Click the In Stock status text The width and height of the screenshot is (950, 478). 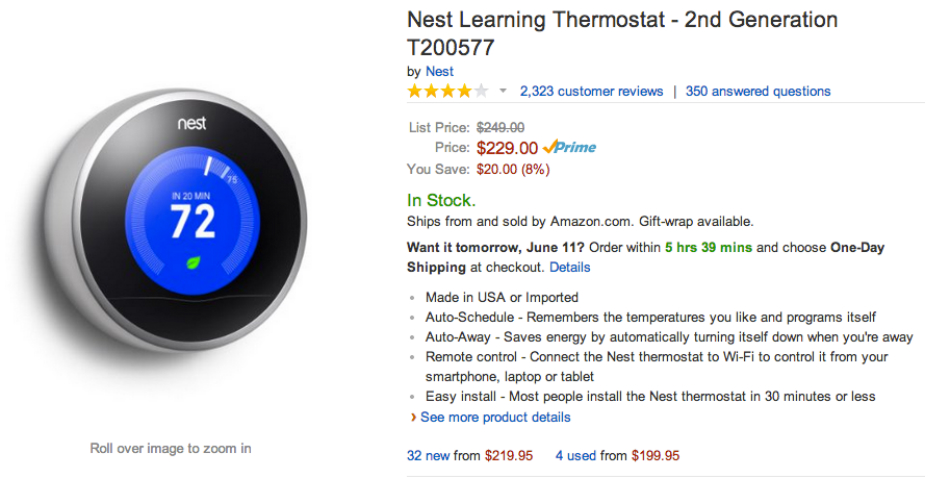pos(441,200)
